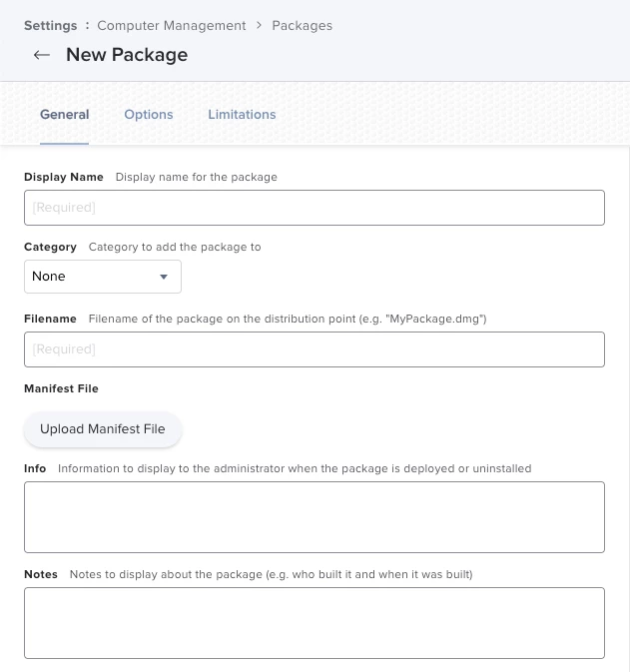Open the Limitations tab
The image size is (630, 672).
[x=242, y=114]
